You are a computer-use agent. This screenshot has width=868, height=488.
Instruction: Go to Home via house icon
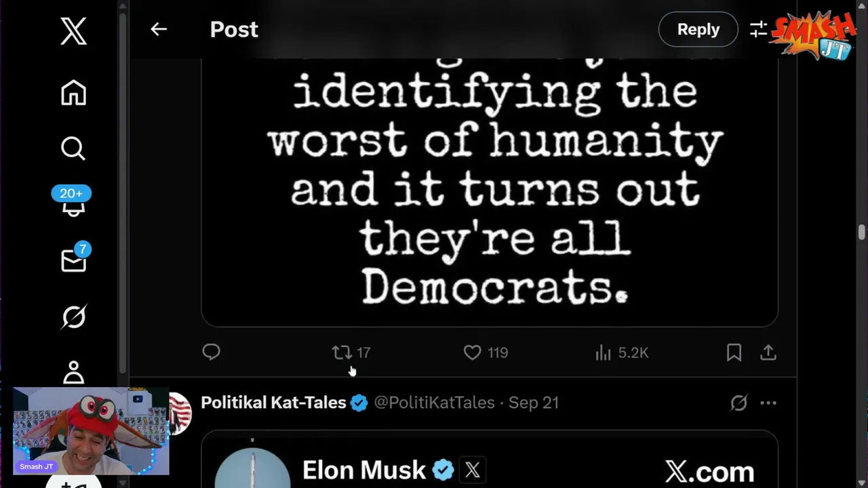coord(73,93)
